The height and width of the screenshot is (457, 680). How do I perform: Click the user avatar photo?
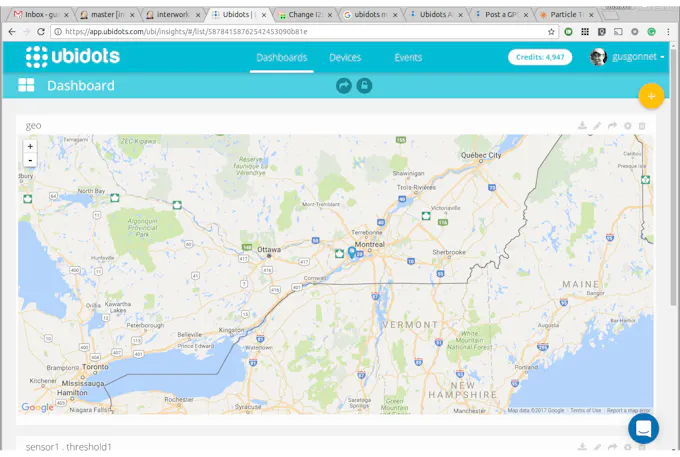click(598, 57)
